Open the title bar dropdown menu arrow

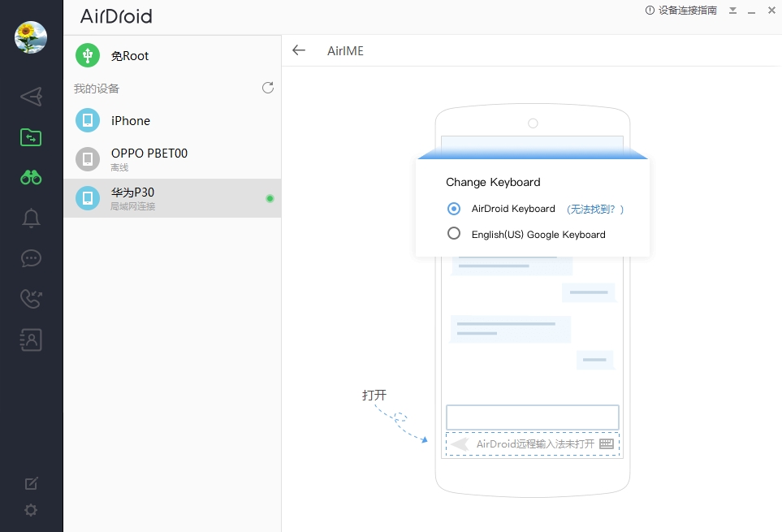pyautogui.click(x=732, y=11)
